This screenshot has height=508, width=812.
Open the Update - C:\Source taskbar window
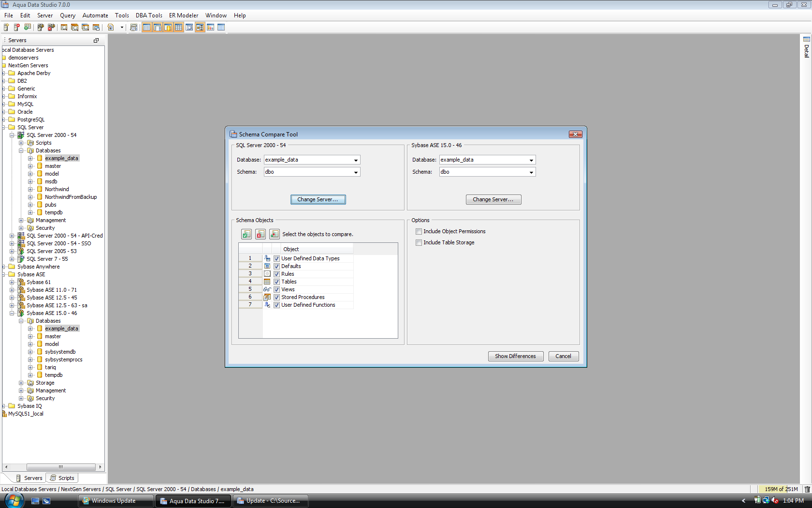point(271,501)
